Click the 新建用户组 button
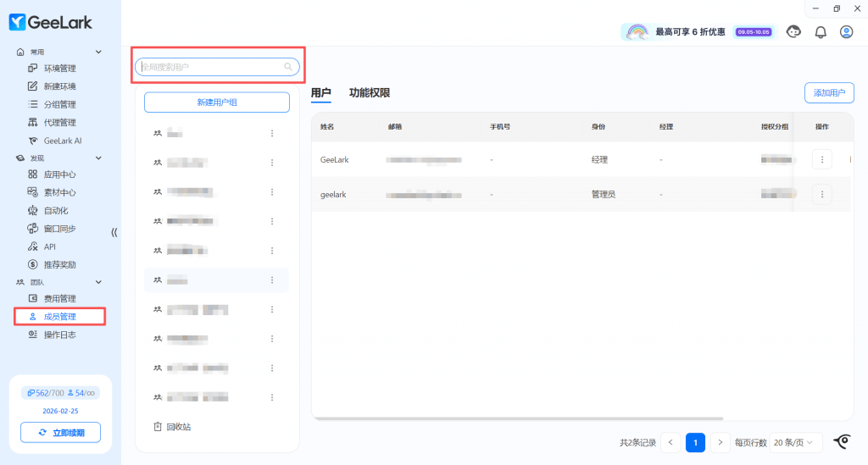The image size is (868, 465). pos(217,102)
